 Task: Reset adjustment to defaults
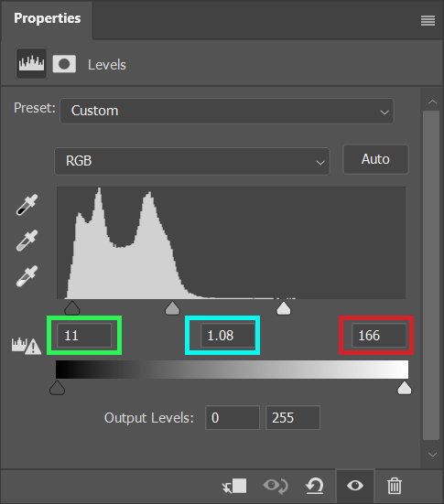(x=314, y=486)
